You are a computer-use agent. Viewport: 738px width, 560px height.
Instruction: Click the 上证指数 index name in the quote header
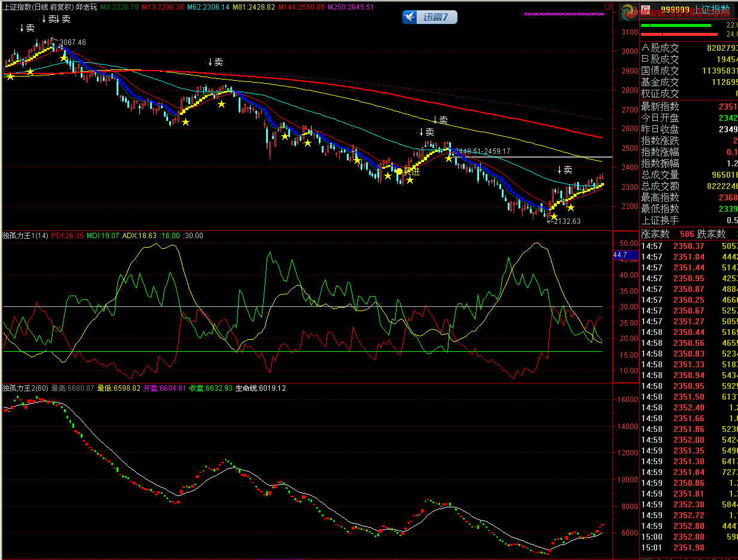(712, 10)
